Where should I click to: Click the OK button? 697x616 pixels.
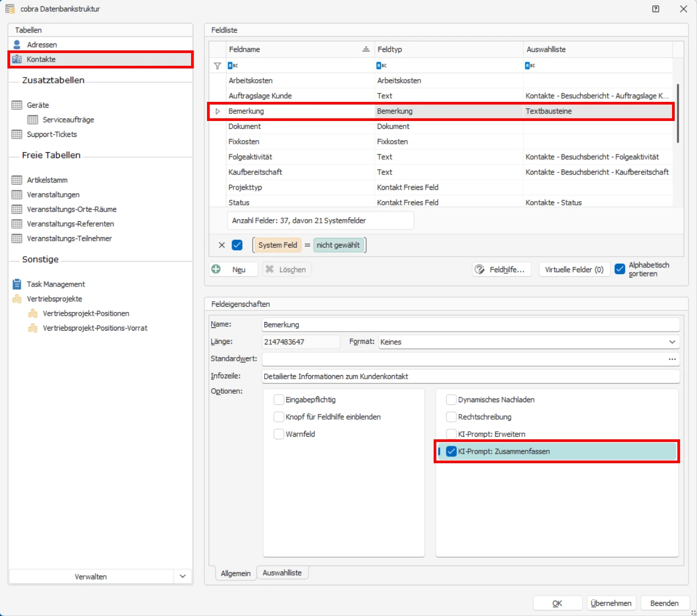pyautogui.click(x=557, y=603)
